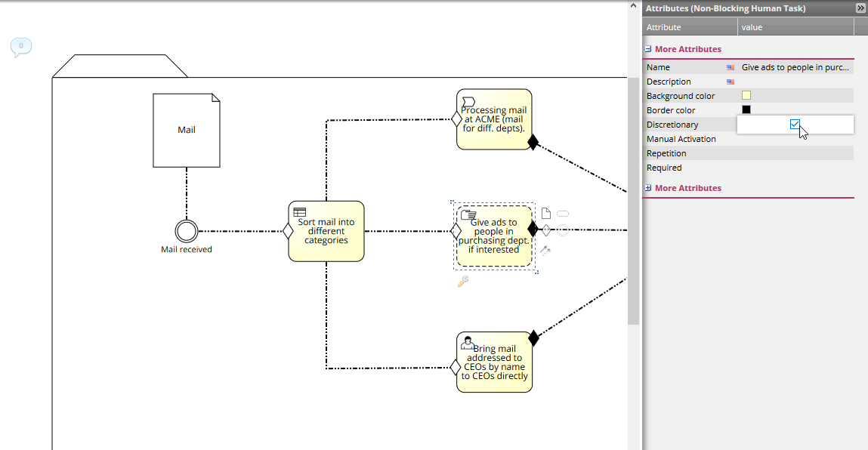Click the person icon on the Bring mail task
Viewport: 868px width, 450px height.
[x=468, y=342]
